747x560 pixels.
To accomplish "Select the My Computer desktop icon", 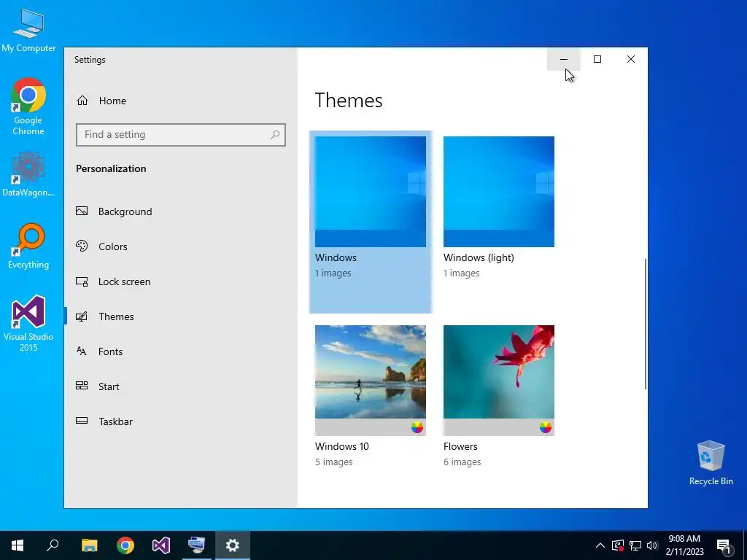I will click(x=28, y=31).
